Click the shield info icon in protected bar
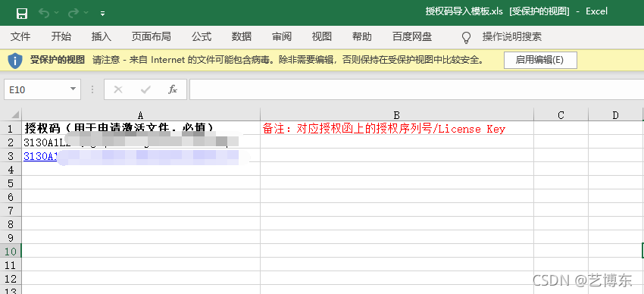Image resolution: width=644 pixels, height=294 pixels. (x=15, y=61)
